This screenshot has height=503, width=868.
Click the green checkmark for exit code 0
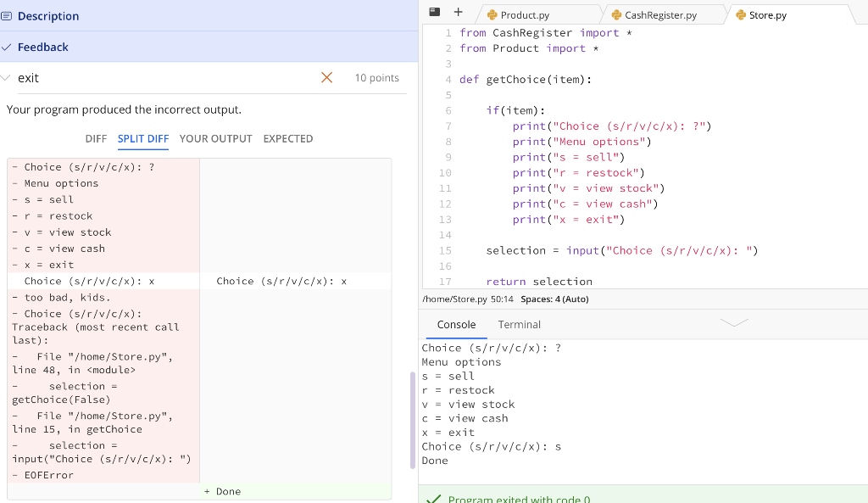coord(435,499)
